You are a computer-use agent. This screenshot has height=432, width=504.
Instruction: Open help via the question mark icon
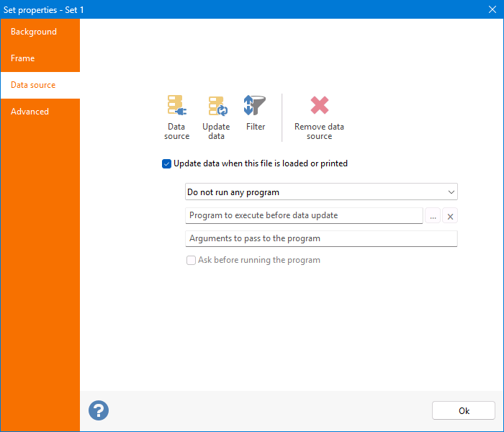[99, 410]
